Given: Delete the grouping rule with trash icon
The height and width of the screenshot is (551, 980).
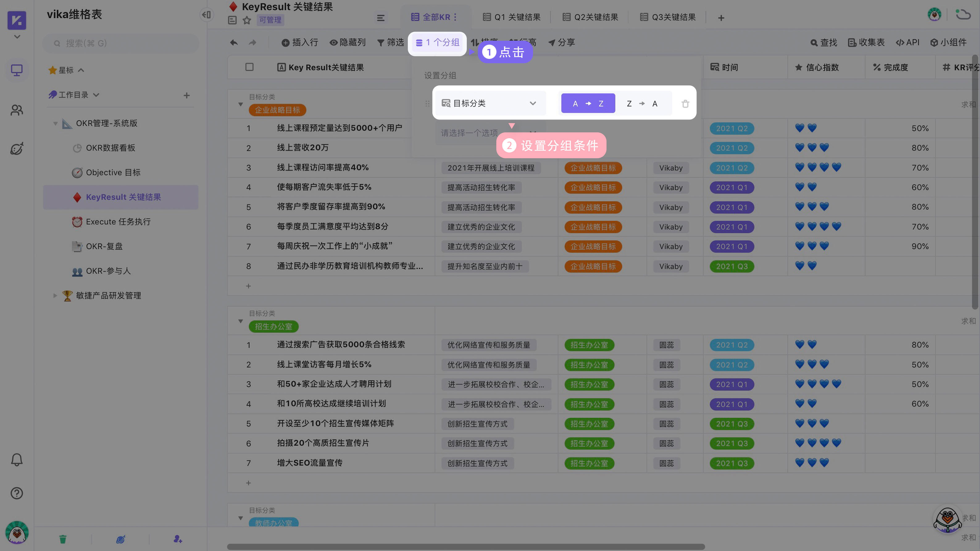Looking at the screenshot, I should (685, 103).
